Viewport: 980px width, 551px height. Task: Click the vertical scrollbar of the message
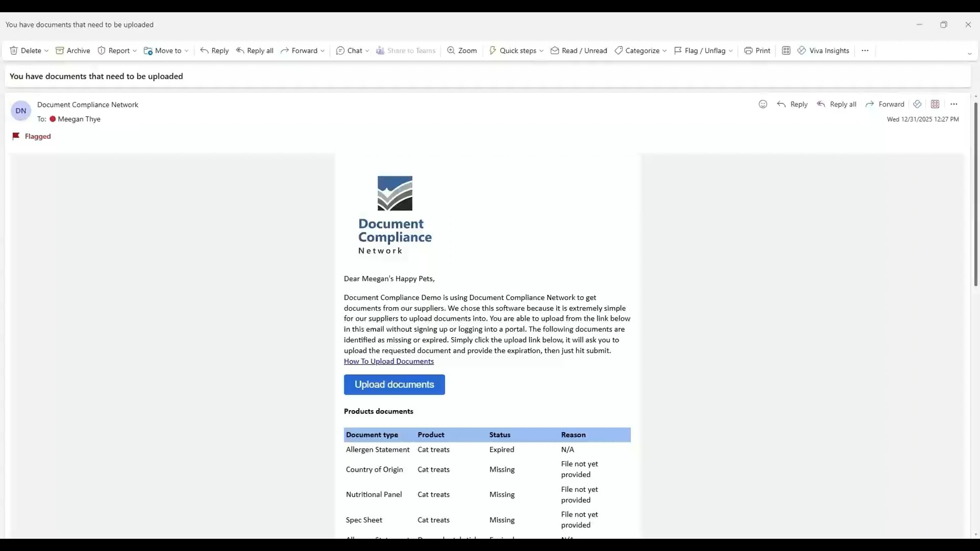[x=976, y=194]
